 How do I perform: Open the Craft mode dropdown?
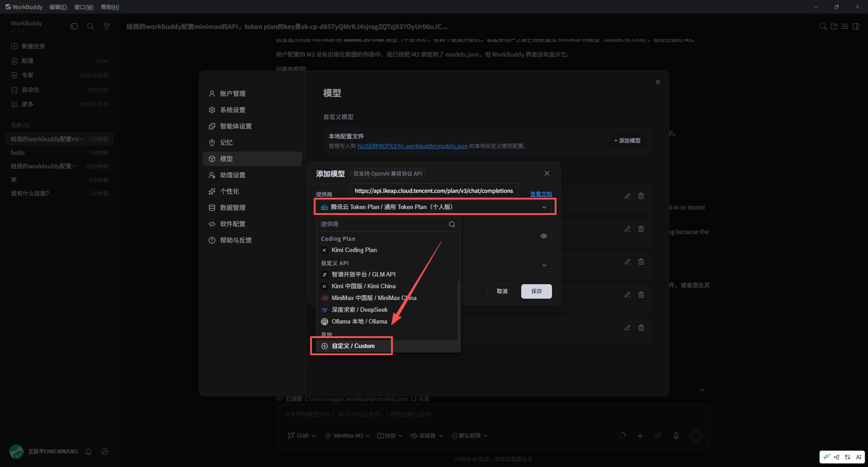click(x=302, y=436)
